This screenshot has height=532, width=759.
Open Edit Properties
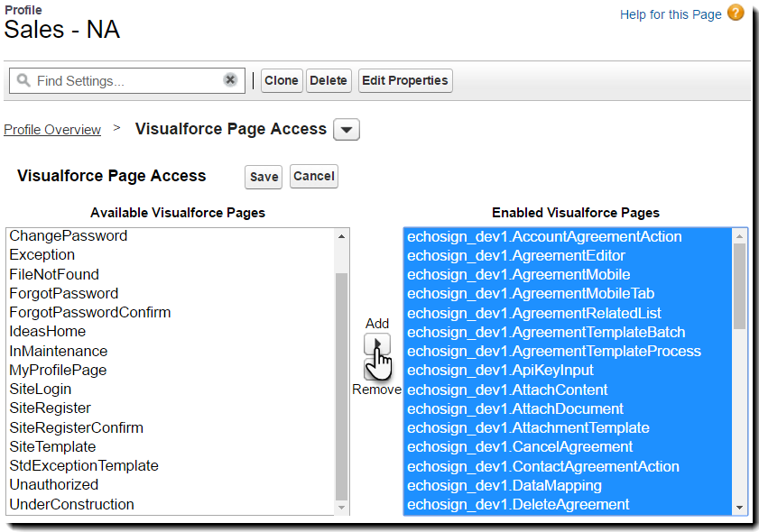tap(405, 80)
